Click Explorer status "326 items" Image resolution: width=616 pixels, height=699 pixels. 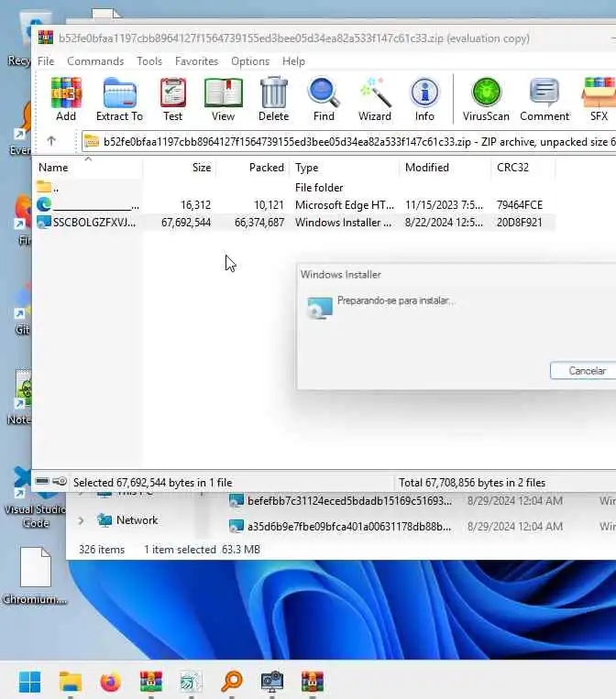[x=102, y=550]
